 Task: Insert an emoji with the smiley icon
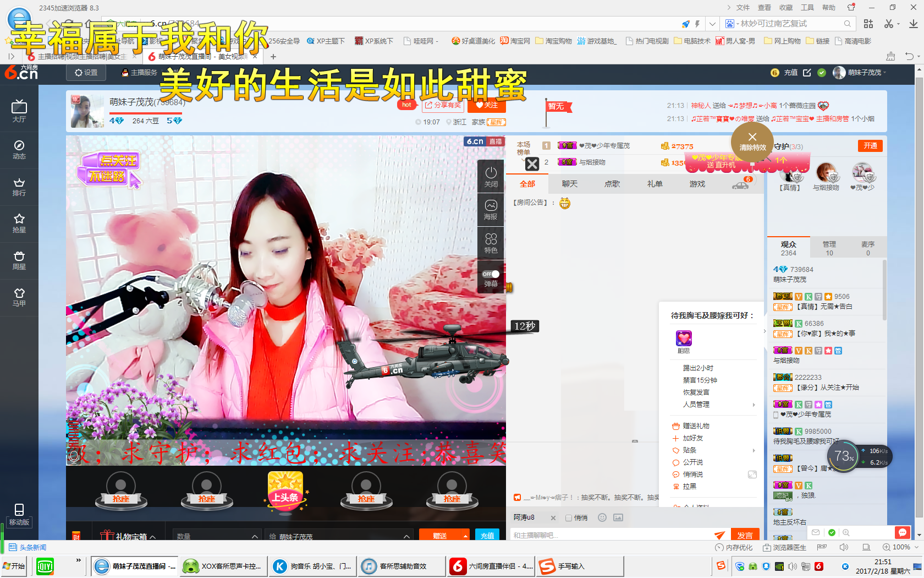(x=602, y=517)
